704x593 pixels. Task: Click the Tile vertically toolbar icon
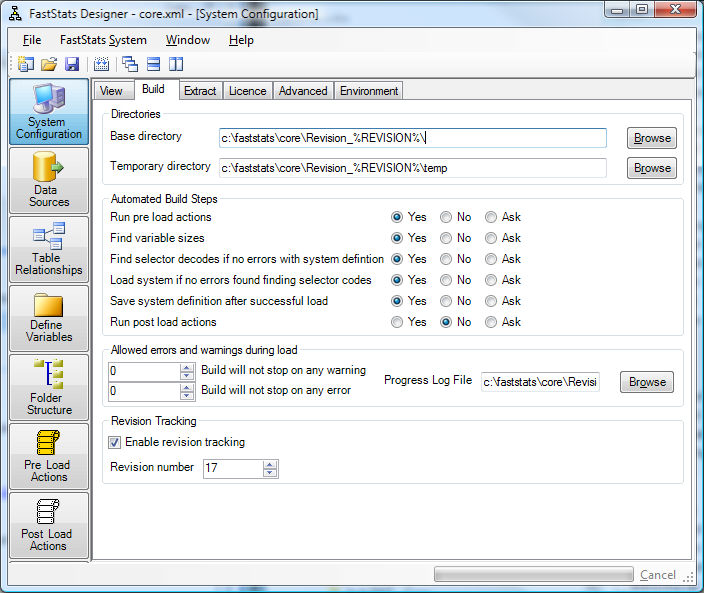(176, 64)
